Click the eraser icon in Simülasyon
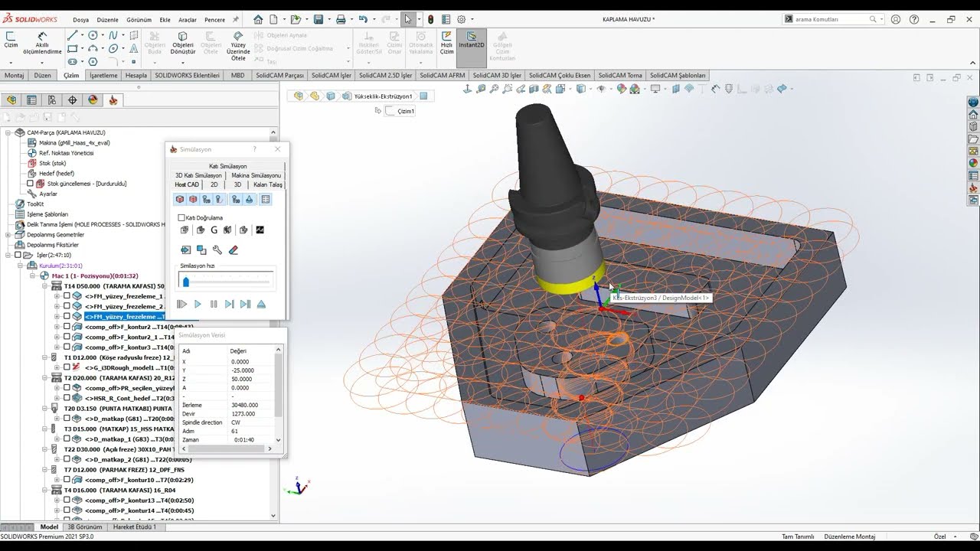Image resolution: width=980 pixels, height=551 pixels. pos(234,249)
